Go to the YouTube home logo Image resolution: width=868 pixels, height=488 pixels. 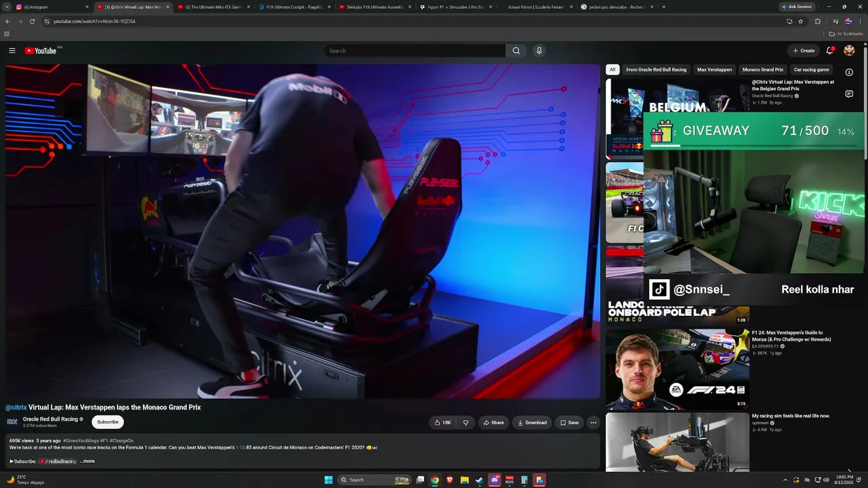click(41, 51)
